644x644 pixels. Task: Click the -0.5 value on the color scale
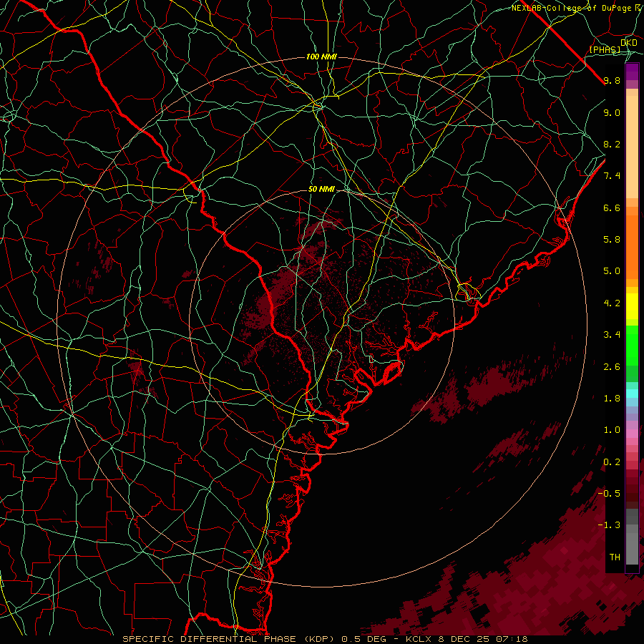pyautogui.click(x=609, y=494)
